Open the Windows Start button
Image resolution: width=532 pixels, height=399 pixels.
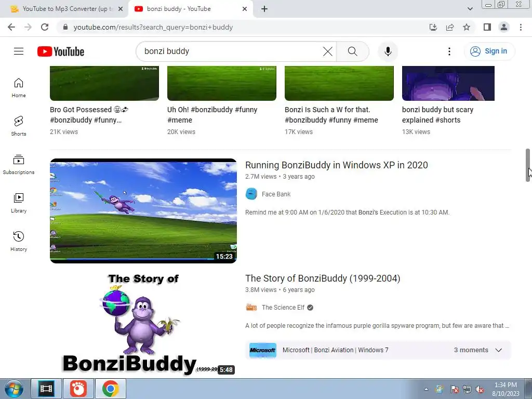(14, 389)
